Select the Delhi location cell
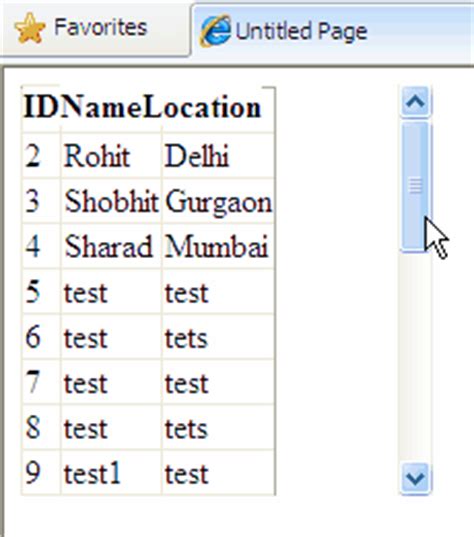474x537 pixels. [218, 156]
